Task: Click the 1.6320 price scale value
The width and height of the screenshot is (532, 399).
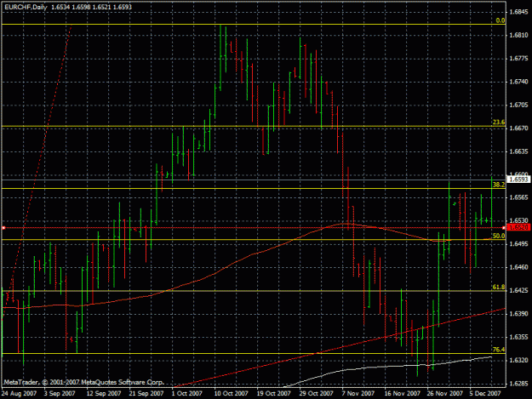Action: [x=519, y=360]
